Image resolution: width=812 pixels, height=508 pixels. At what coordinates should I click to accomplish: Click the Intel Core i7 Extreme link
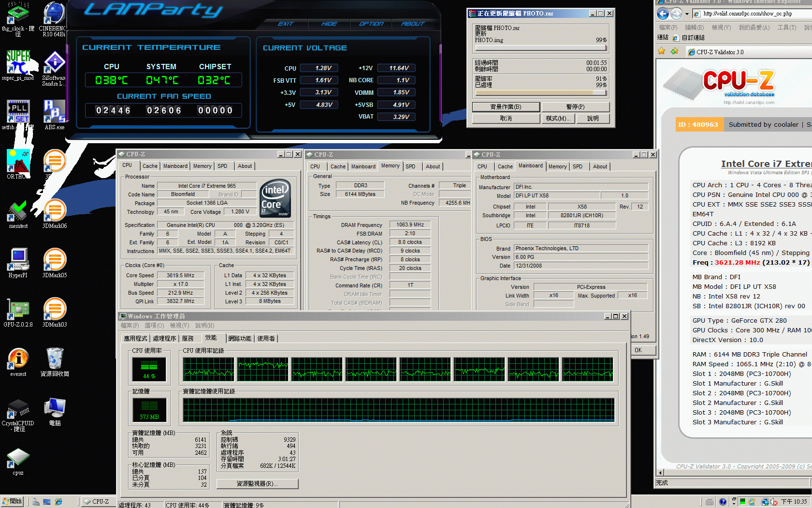click(766, 164)
